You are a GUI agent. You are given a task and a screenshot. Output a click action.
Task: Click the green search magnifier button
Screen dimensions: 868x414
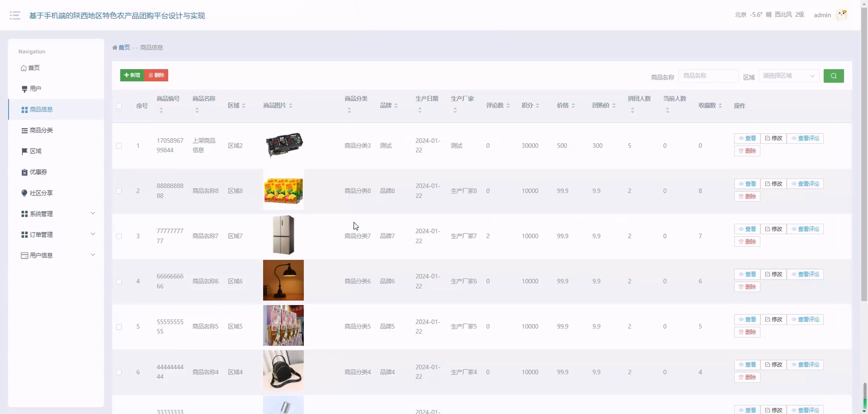pyautogui.click(x=833, y=76)
